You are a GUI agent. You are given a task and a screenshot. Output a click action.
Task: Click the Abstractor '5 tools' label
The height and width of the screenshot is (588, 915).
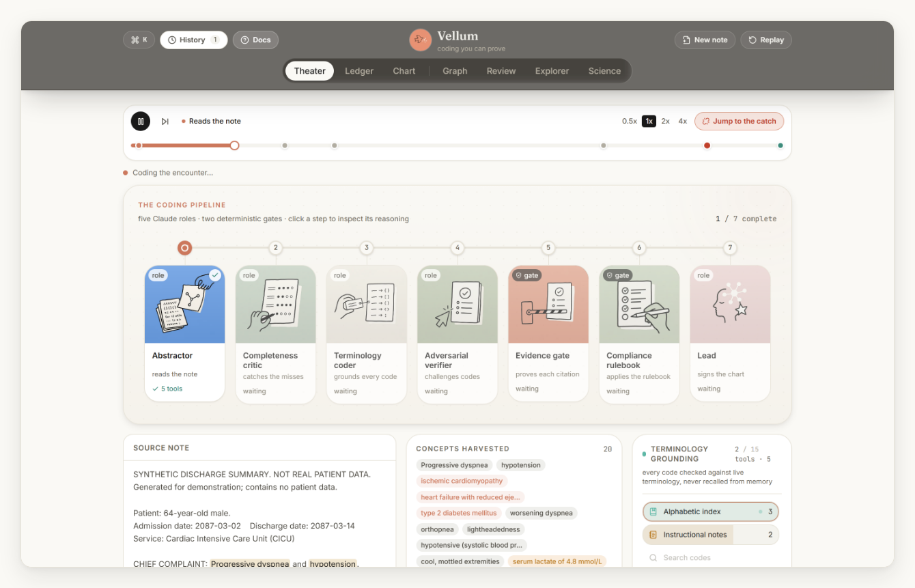[167, 389]
